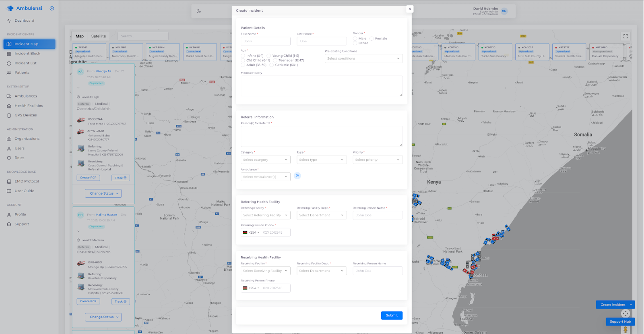This screenshot has width=644, height=334.
Task: Open Health Facilities from sidebar icon
Action: coord(9,106)
